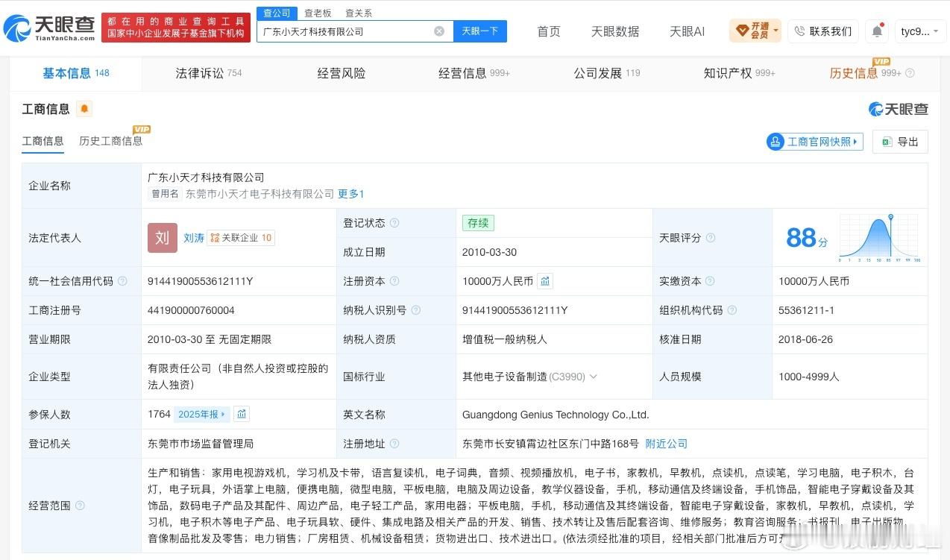Select the 查老板 search tab
Viewport: 950px width, 560px height.
pyautogui.click(x=318, y=13)
